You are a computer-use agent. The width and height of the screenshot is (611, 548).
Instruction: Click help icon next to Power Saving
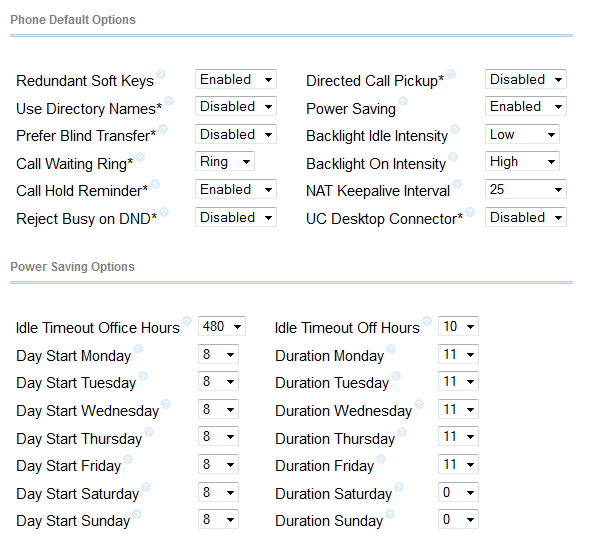(403, 101)
